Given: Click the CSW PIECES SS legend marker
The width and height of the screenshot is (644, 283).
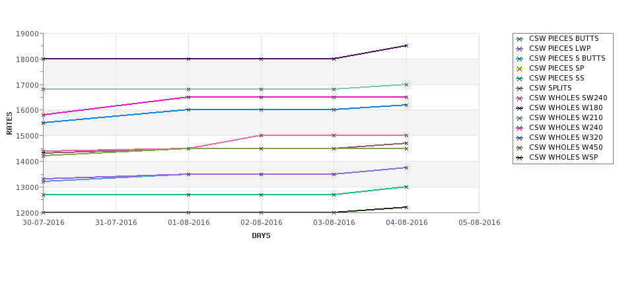Looking at the screenshot, I should tap(520, 79).
